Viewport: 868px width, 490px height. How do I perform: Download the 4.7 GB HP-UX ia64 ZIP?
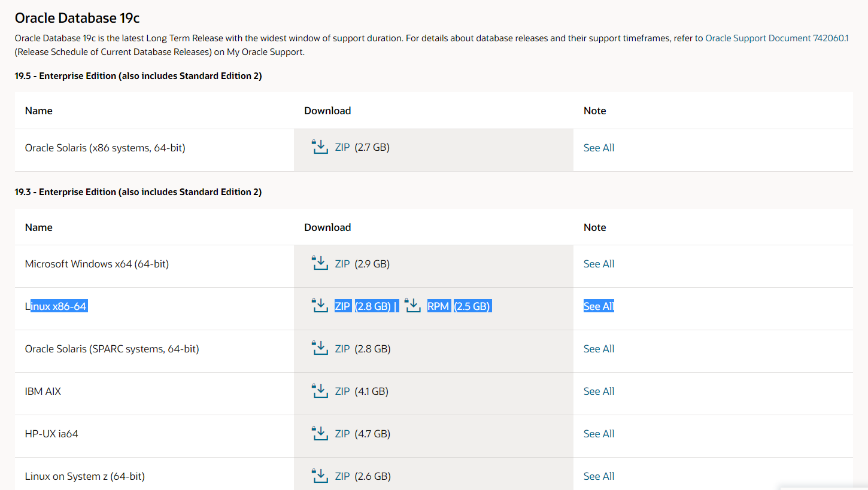342,433
